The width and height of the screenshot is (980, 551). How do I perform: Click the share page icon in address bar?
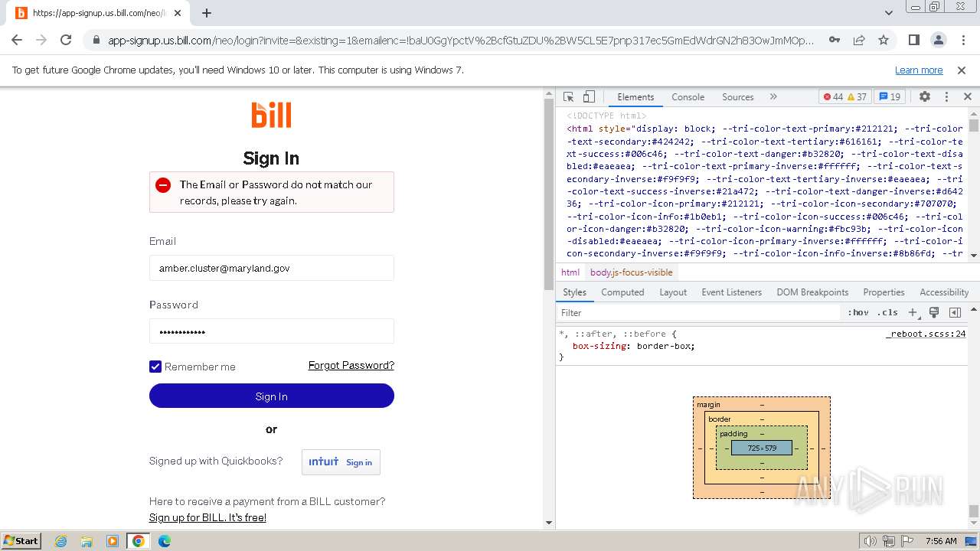pos(859,40)
